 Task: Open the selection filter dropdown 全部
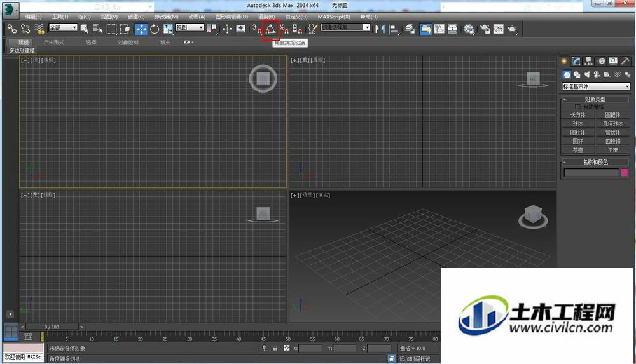tap(63, 27)
